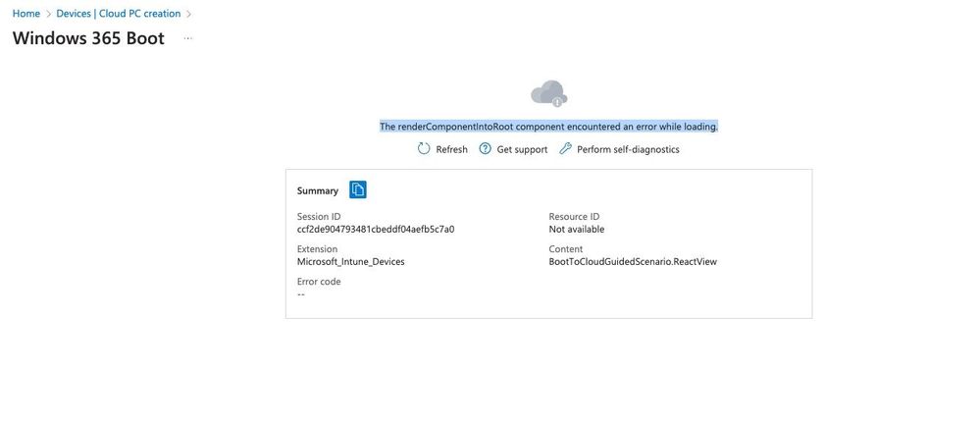This screenshot has height=425, width=980.
Task: Select the session ID value ccf2de904793481cbeddf04aefb5c7a0
Action: click(x=376, y=230)
